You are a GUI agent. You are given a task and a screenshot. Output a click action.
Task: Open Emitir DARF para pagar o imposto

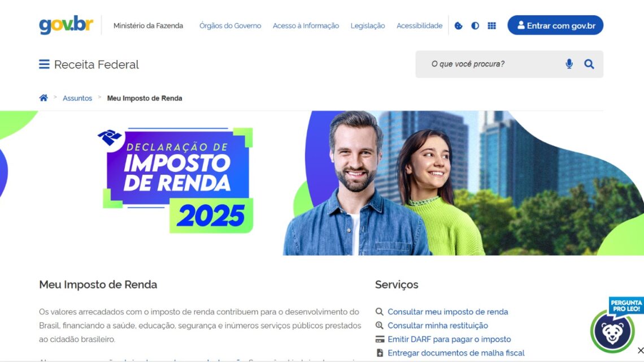[x=449, y=339]
